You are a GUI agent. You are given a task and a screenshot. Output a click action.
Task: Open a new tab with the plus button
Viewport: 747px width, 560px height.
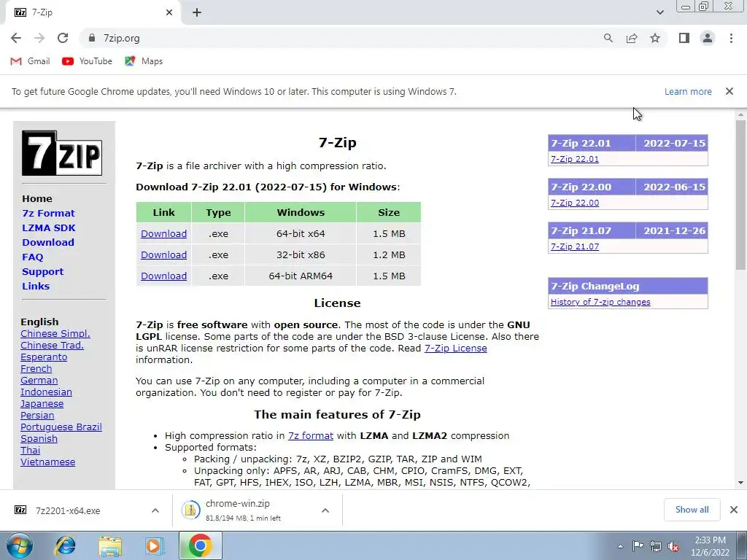tap(197, 12)
